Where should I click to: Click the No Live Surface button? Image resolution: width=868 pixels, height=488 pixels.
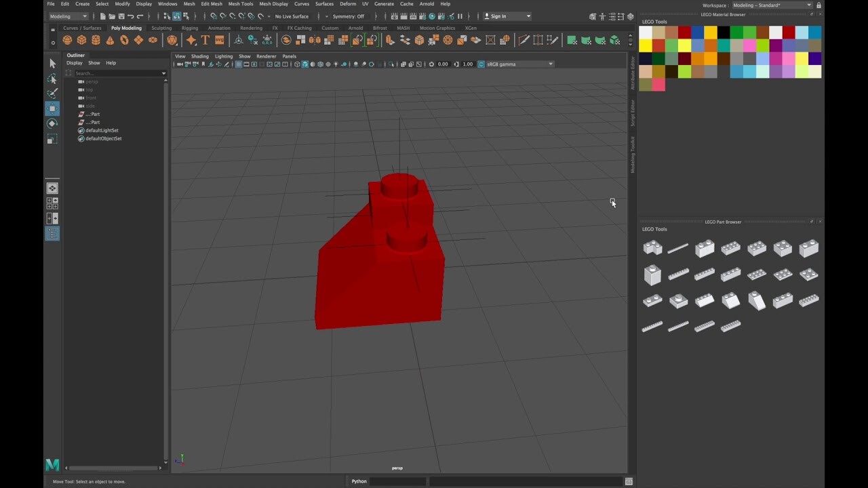click(x=290, y=16)
